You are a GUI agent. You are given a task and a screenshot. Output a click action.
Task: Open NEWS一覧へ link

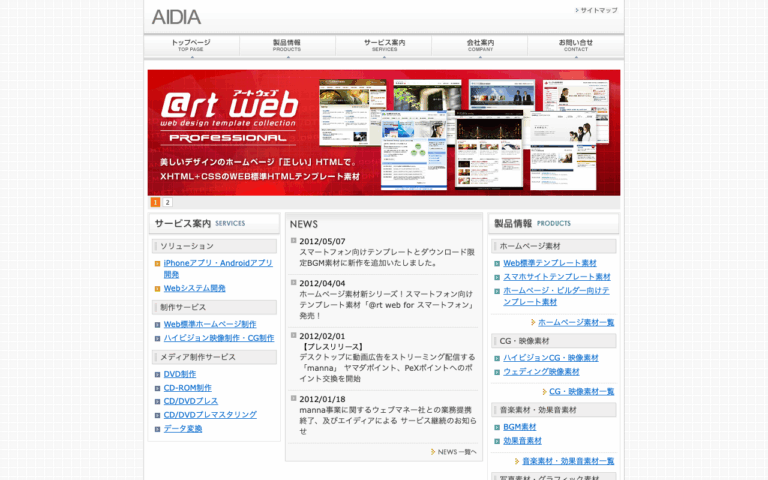(456, 452)
